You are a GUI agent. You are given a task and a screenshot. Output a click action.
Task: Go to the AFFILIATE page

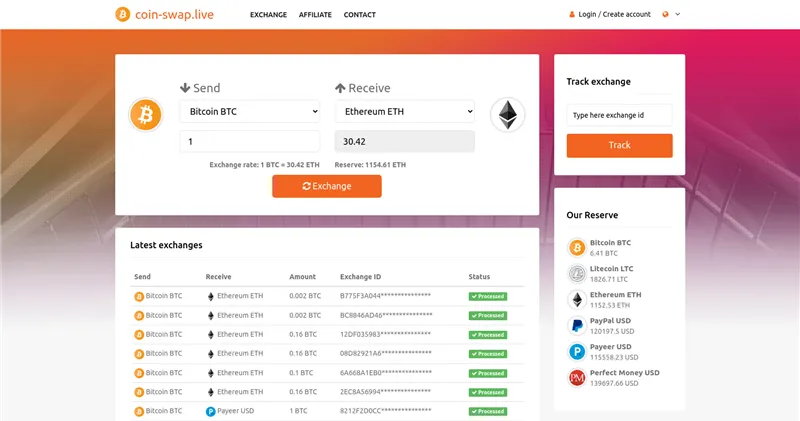pos(315,15)
